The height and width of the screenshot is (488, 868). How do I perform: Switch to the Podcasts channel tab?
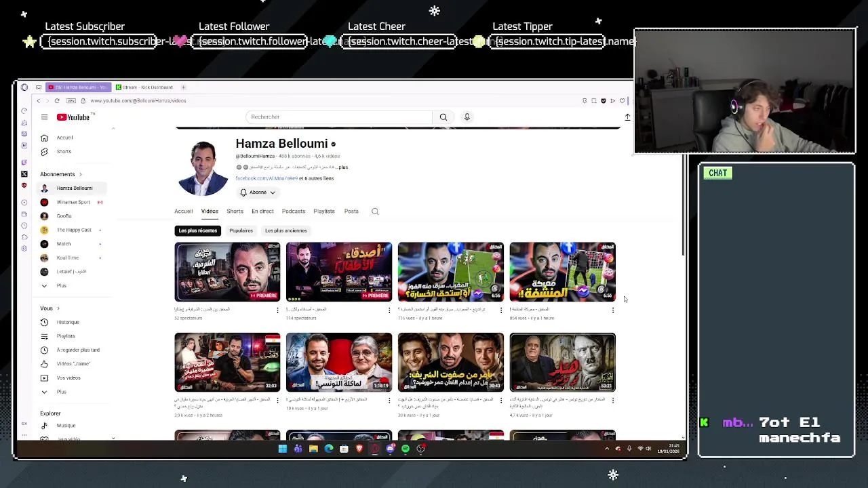[294, 211]
